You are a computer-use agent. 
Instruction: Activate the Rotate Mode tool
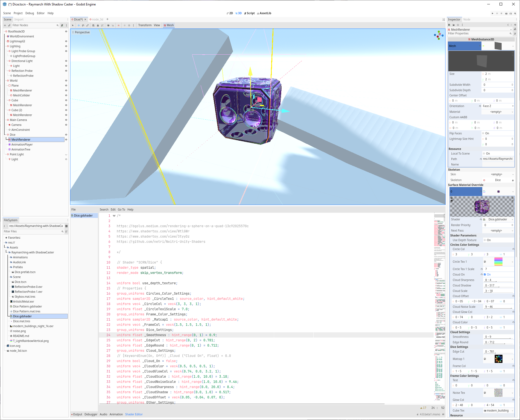click(83, 25)
